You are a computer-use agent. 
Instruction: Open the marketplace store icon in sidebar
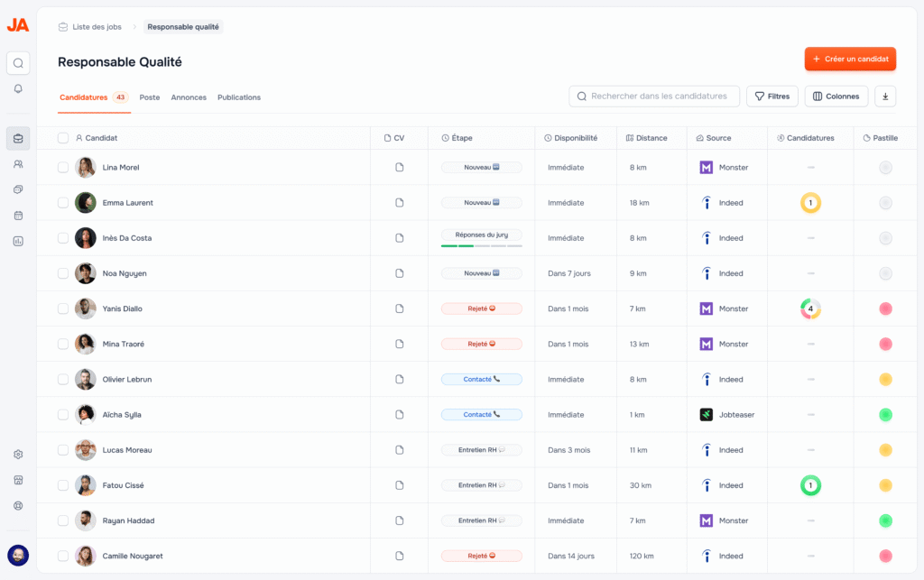point(18,480)
